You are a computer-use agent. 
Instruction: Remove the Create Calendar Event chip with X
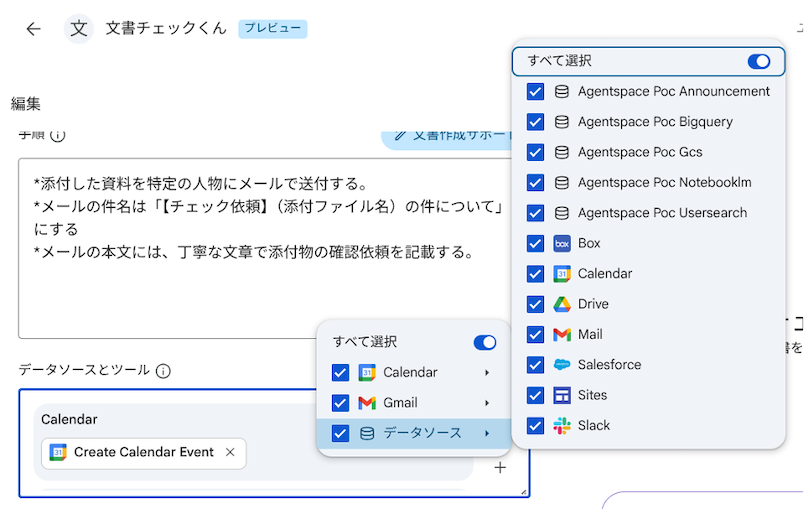230,452
